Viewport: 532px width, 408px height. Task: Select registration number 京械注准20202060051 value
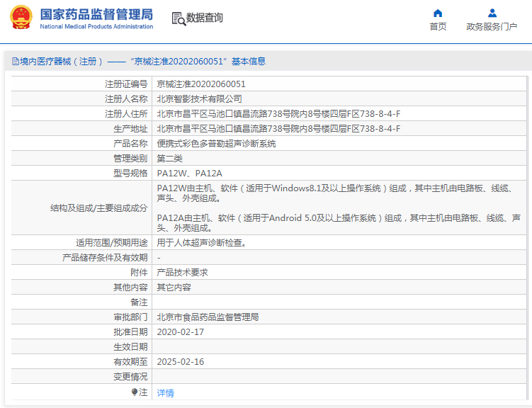(201, 84)
